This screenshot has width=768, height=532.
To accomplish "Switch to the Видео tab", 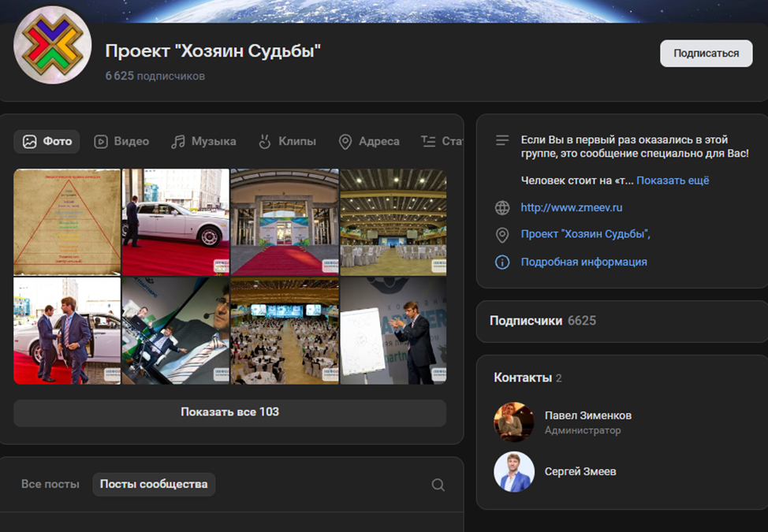I will pos(121,141).
